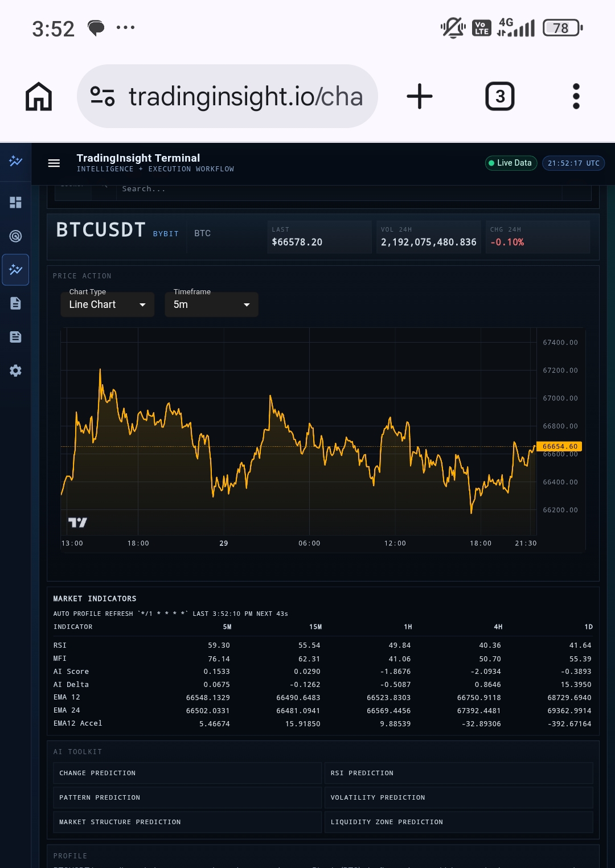Open LIQUIDITY ZONE PREDICTION tool
Viewport: 615px width, 868px height.
(459, 822)
